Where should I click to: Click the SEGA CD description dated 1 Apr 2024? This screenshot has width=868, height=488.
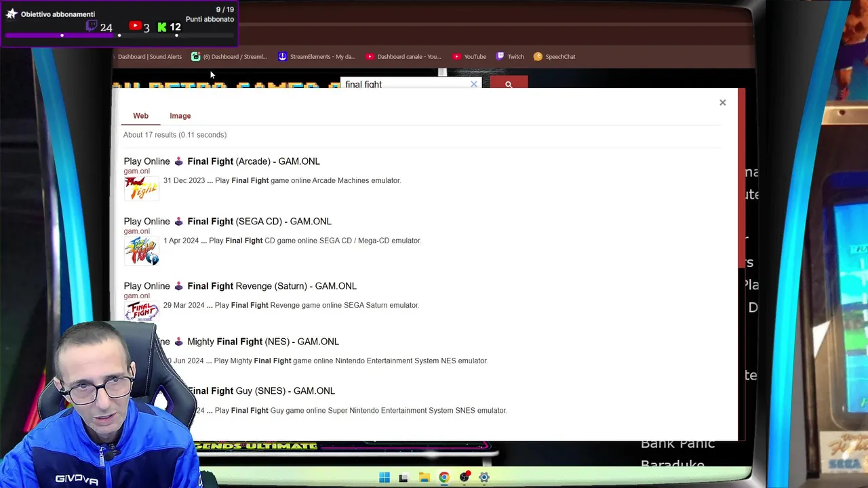[x=292, y=241]
